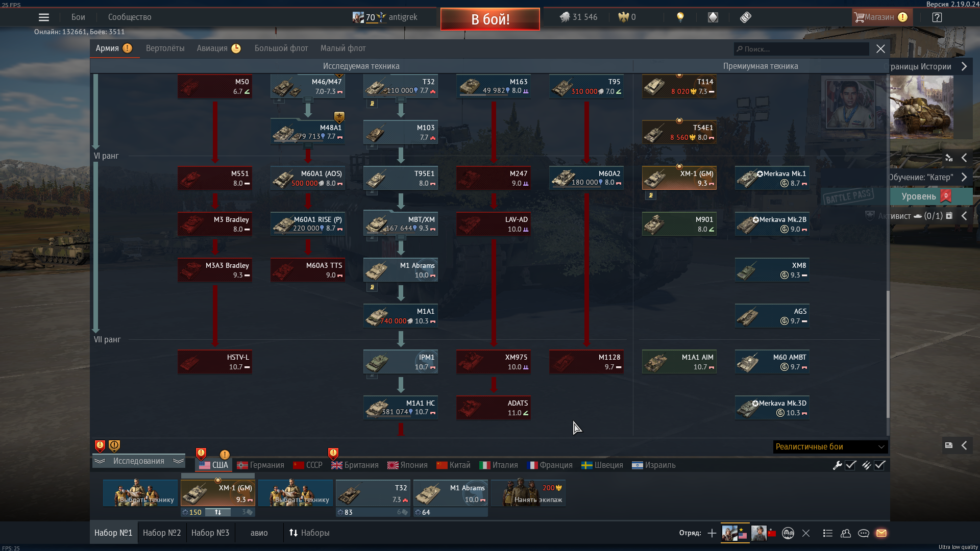This screenshot has height=551, width=980.
Task: Click the wrench auto-repair icon
Action: click(x=837, y=465)
